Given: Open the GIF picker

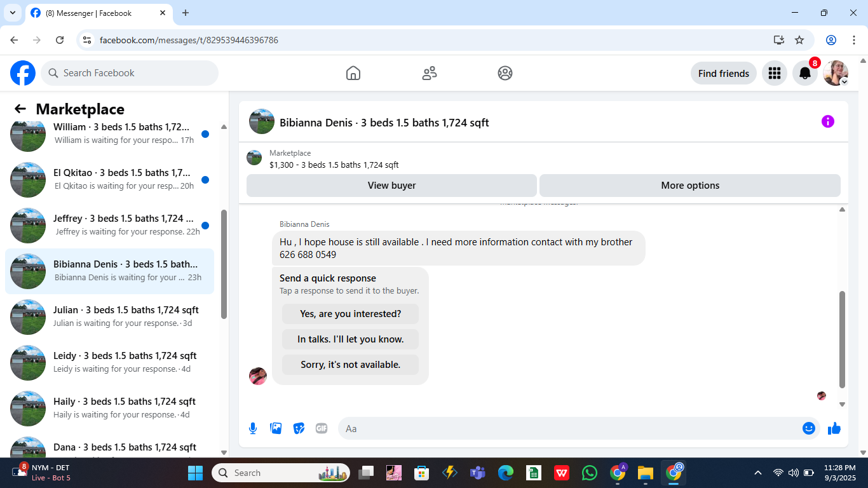Looking at the screenshot, I should pyautogui.click(x=322, y=428).
